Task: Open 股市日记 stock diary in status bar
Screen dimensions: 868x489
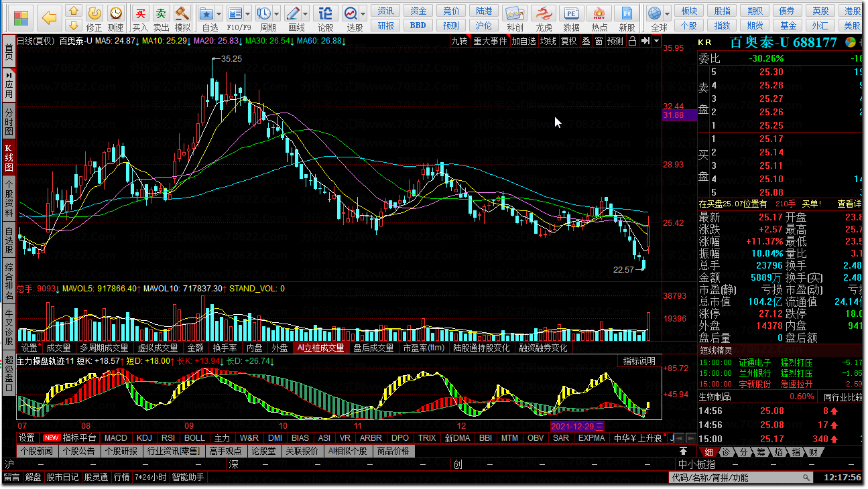Action: coord(62,478)
